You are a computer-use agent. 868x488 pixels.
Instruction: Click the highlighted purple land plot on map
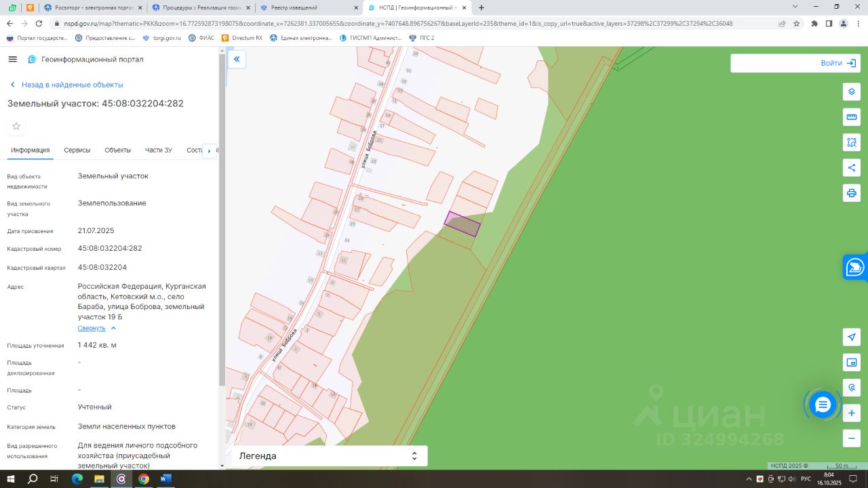pyautogui.click(x=462, y=224)
